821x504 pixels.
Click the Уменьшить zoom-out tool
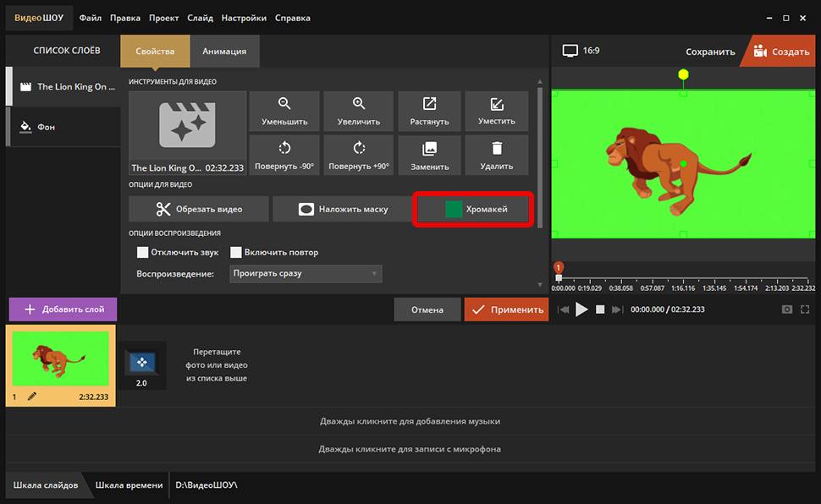284,112
